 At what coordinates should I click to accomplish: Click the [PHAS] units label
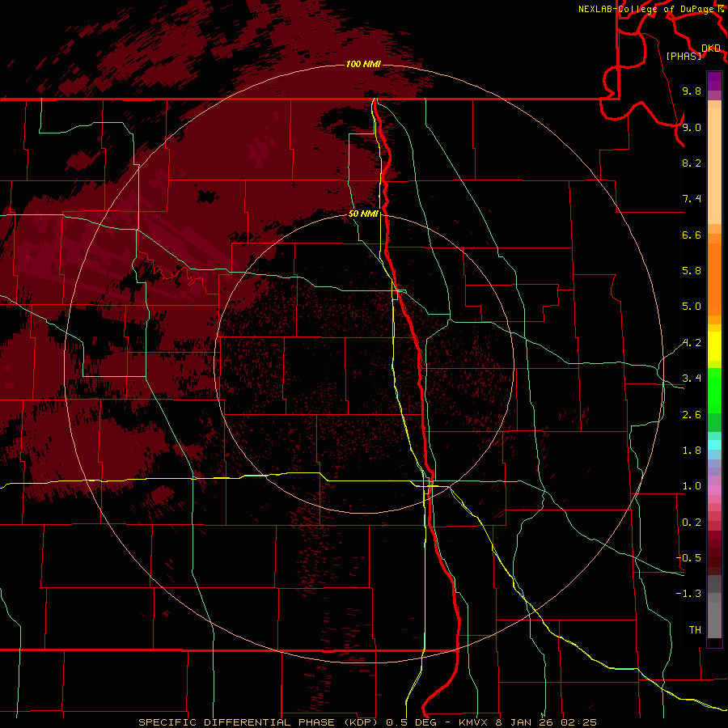pyautogui.click(x=684, y=56)
